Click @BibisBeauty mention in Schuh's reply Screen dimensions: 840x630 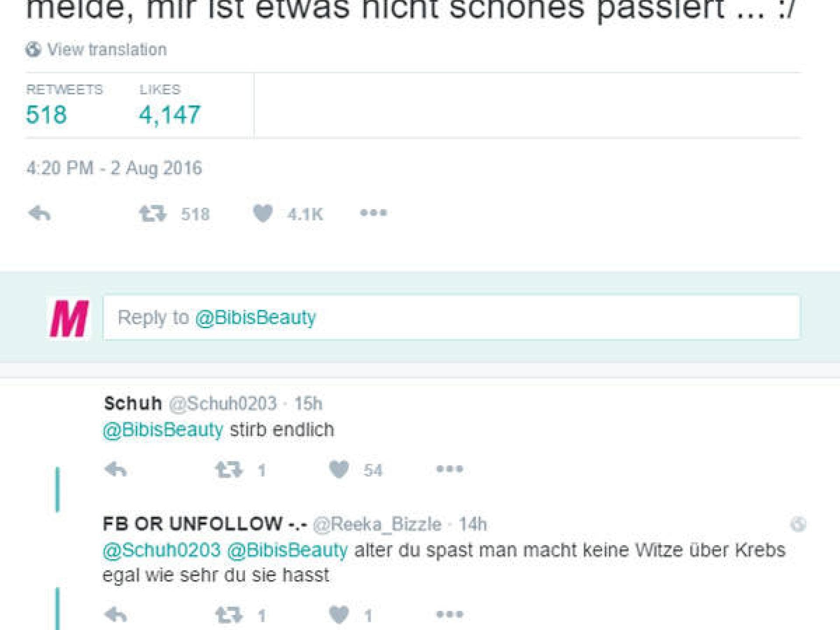163,430
